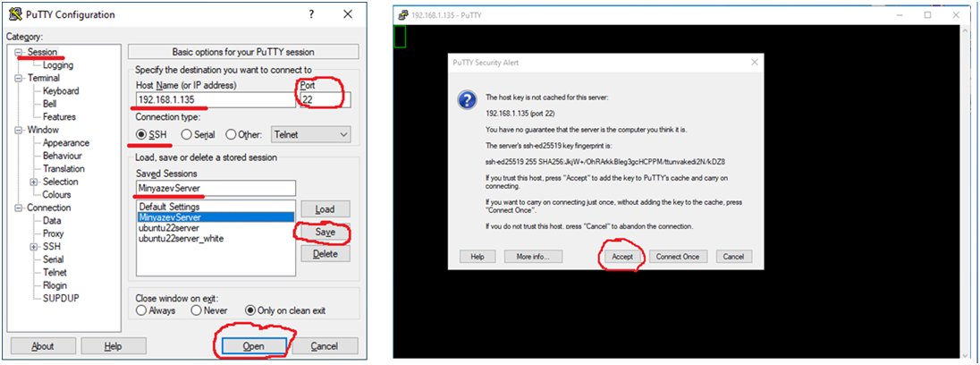
Task: Open the Keyboard settings category
Action: click(61, 90)
